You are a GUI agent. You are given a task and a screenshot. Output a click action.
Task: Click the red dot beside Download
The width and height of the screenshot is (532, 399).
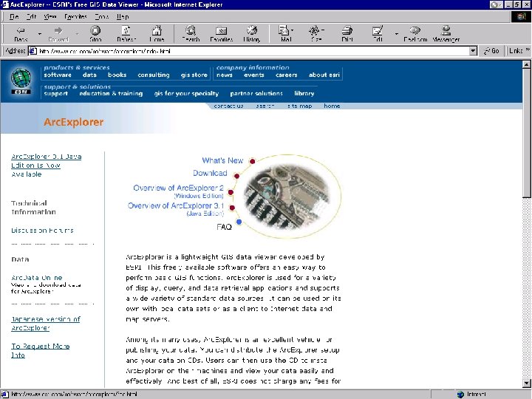236,176
